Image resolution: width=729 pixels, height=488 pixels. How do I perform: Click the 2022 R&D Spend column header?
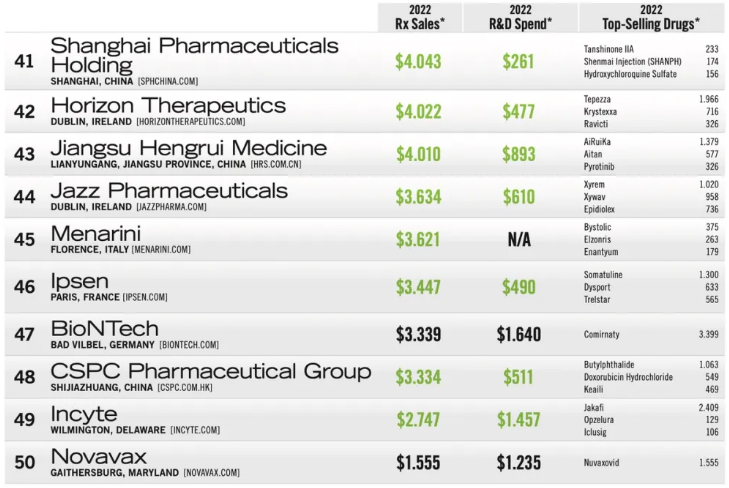(x=518, y=16)
